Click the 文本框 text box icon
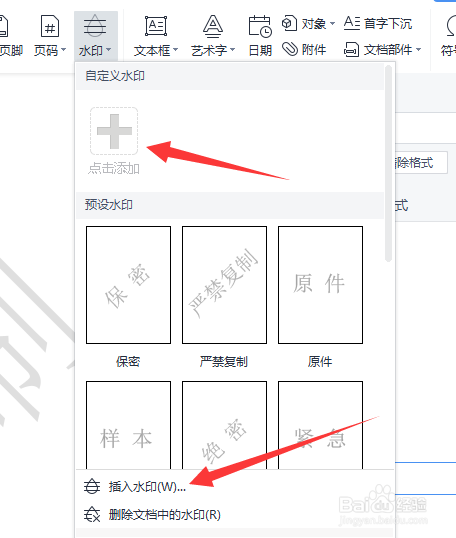456x538 pixels. pyautogui.click(x=156, y=26)
